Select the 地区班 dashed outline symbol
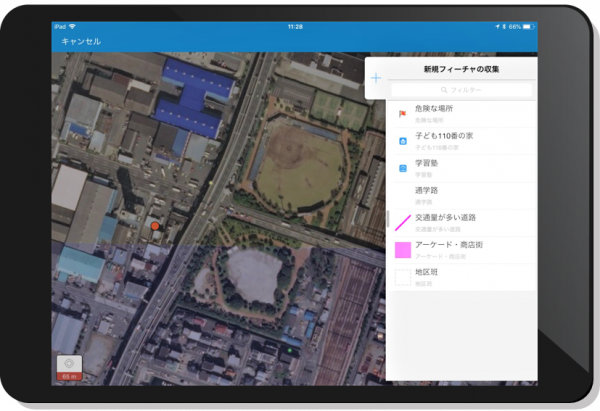Image resolution: width=600 pixels, height=411 pixels. pos(402,277)
